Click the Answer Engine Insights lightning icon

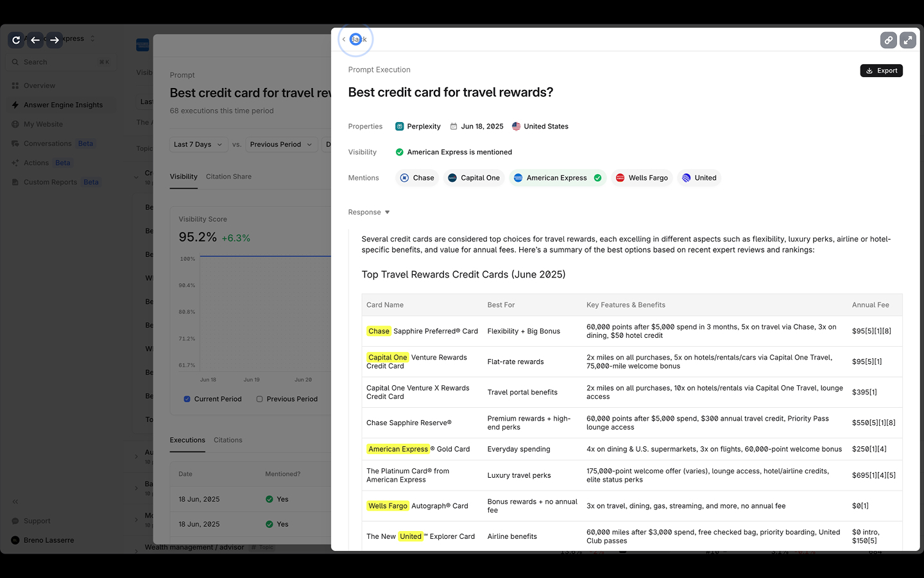[15, 105]
